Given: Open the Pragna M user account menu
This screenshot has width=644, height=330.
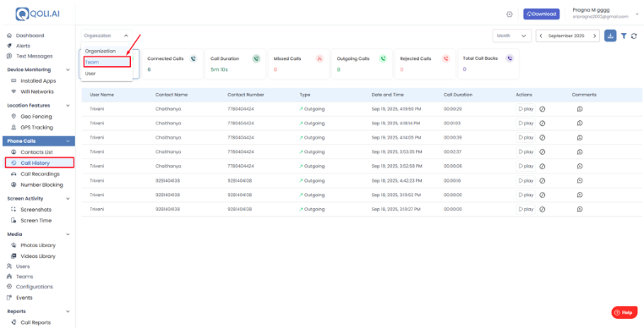Looking at the screenshot, I should 605,14.
